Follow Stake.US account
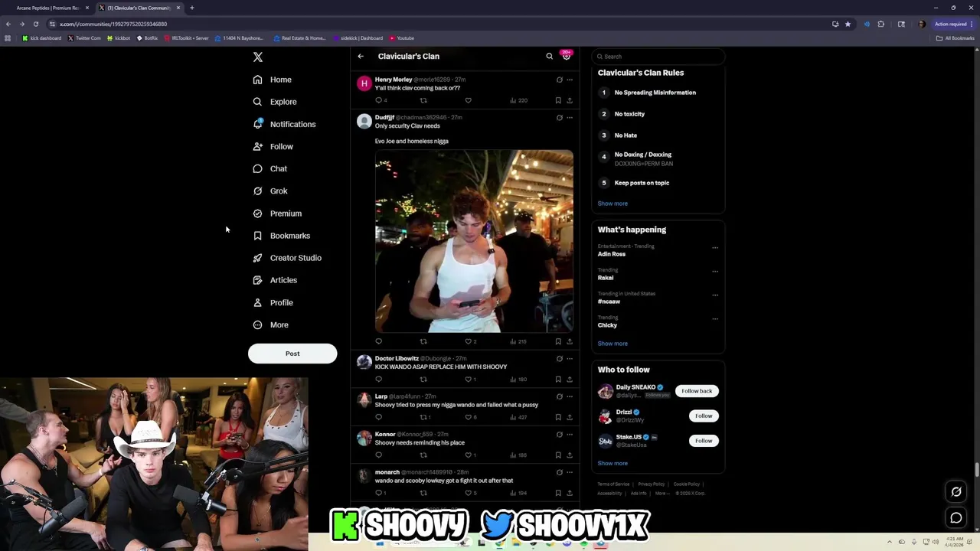The image size is (980, 551). click(x=704, y=440)
